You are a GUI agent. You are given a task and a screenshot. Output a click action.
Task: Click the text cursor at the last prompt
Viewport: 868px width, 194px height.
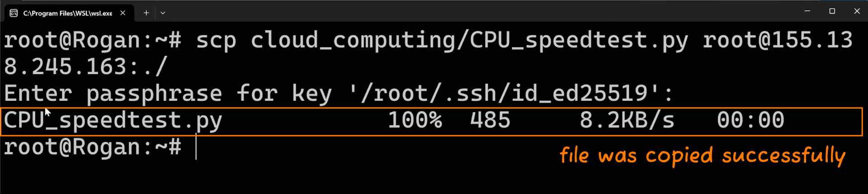[x=196, y=147]
